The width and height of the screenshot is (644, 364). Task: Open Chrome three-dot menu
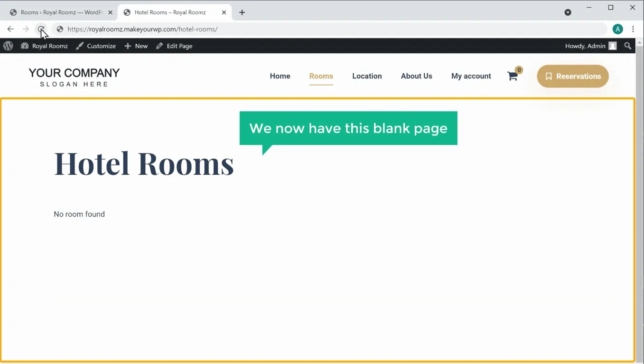point(633,29)
